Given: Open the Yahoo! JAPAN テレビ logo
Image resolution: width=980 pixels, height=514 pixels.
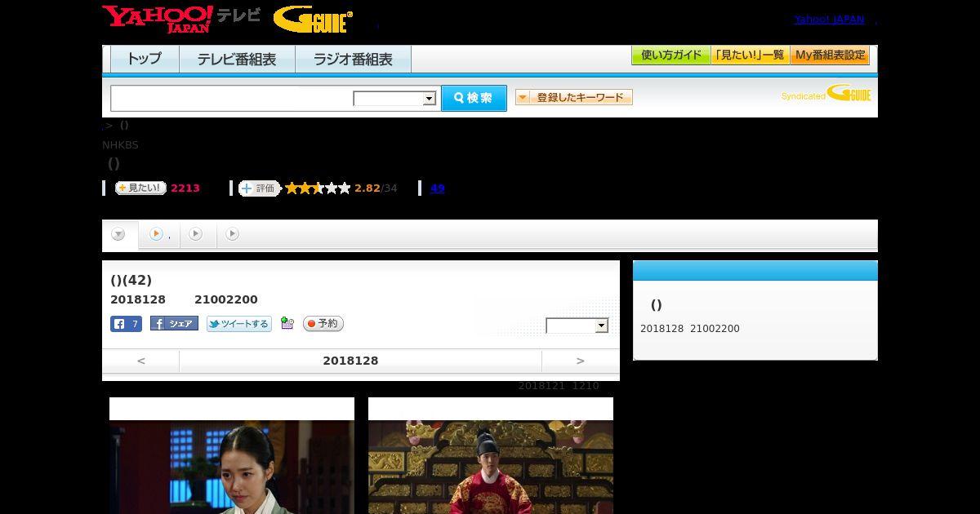Looking at the screenshot, I should click(x=181, y=19).
